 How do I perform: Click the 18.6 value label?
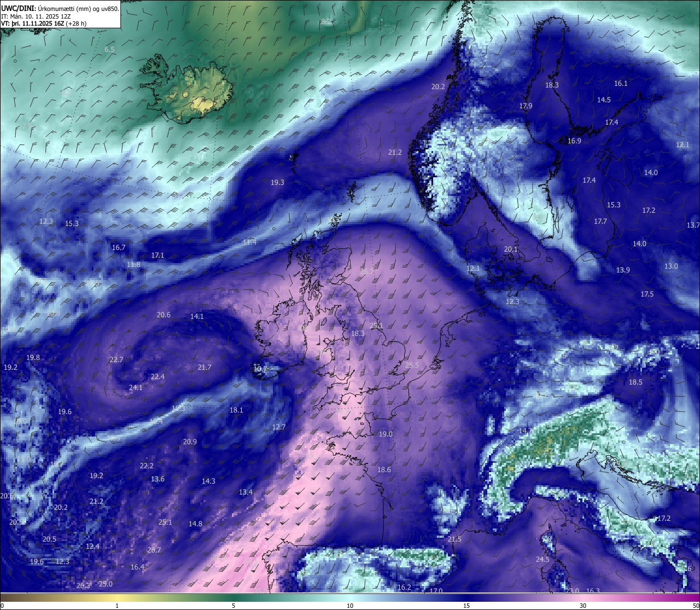pyautogui.click(x=384, y=470)
